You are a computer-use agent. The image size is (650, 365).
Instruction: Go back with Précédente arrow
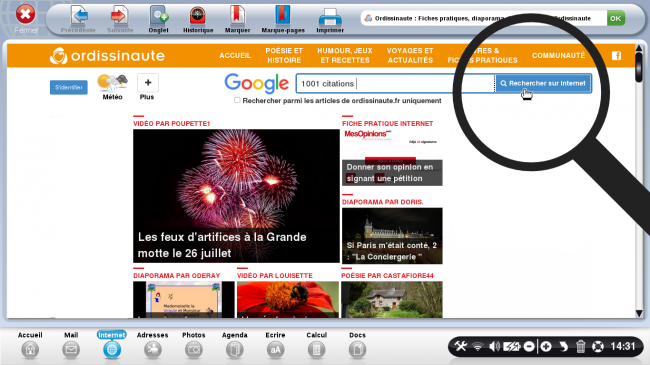(79, 16)
